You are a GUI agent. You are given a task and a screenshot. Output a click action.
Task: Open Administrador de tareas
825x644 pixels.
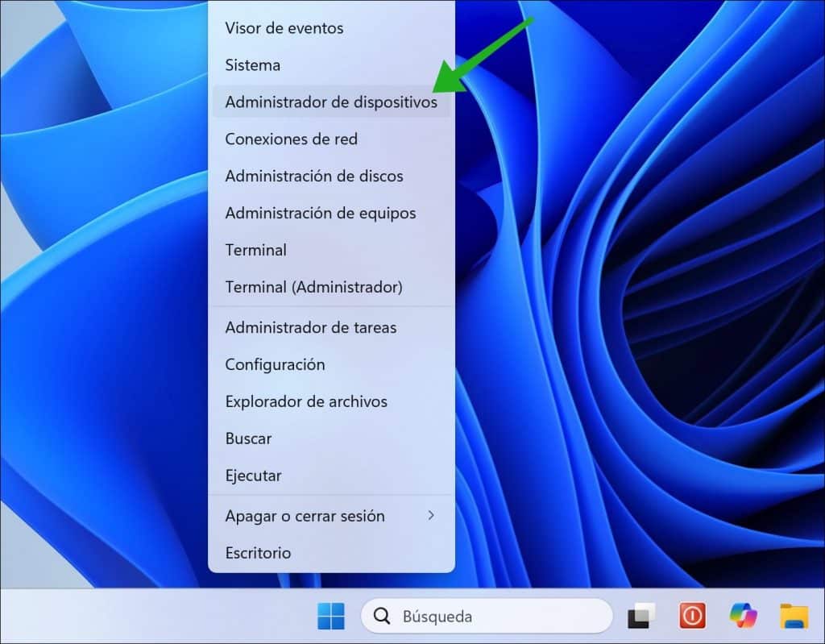[x=331, y=327]
